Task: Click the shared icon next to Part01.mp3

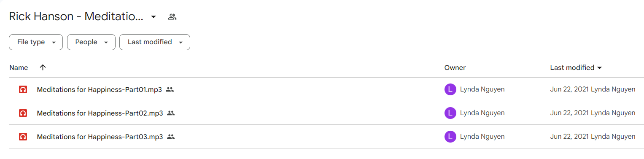Action: point(170,89)
